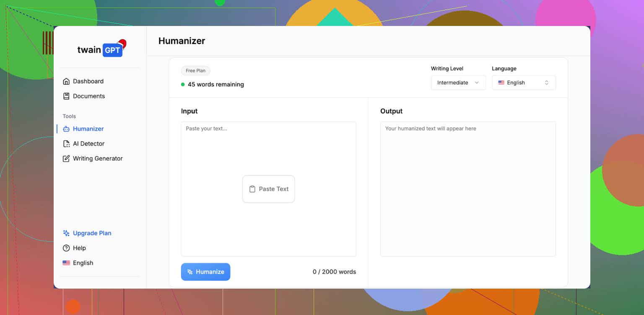Open the Language selector in header
The image size is (644, 315).
(x=523, y=83)
